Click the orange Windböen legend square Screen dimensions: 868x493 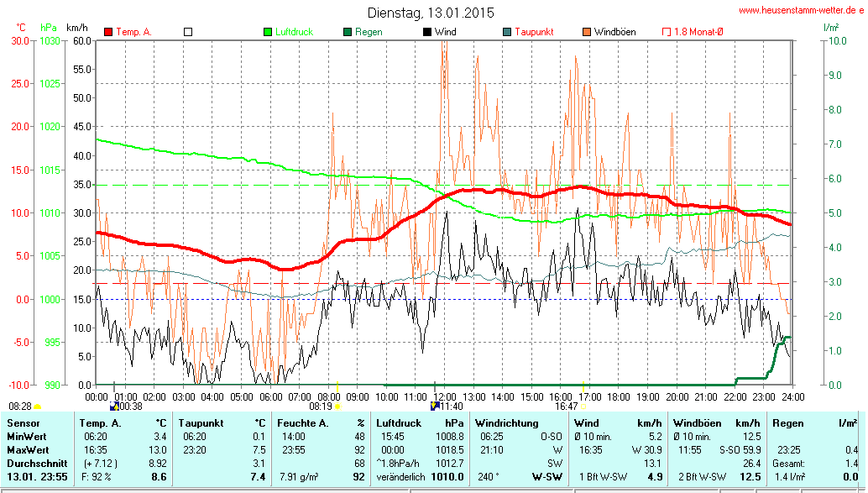[x=586, y=32]
